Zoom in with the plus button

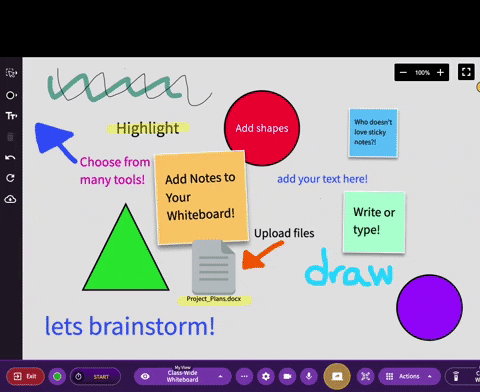point(440,72)
